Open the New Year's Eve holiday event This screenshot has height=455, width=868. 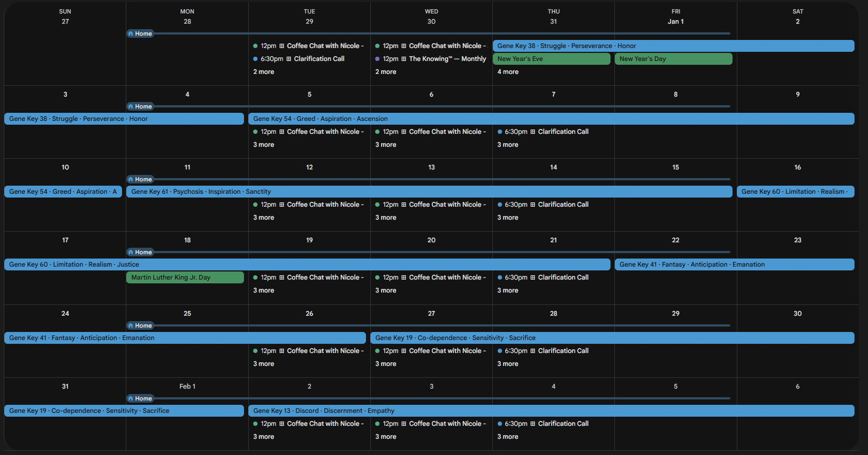coord(551,59)
